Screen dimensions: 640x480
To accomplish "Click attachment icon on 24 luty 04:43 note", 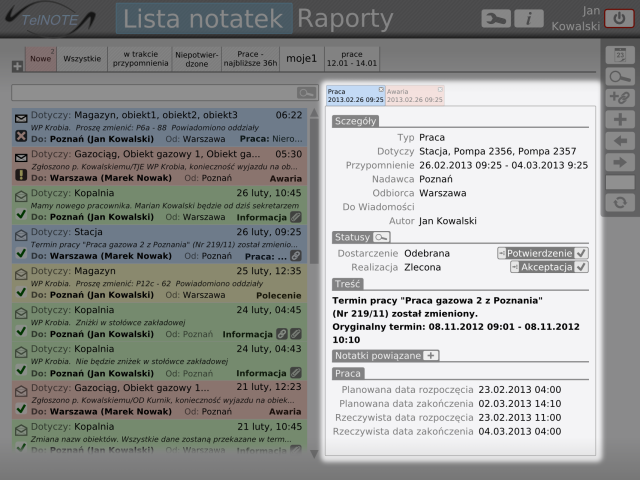I will pos(296,373).
